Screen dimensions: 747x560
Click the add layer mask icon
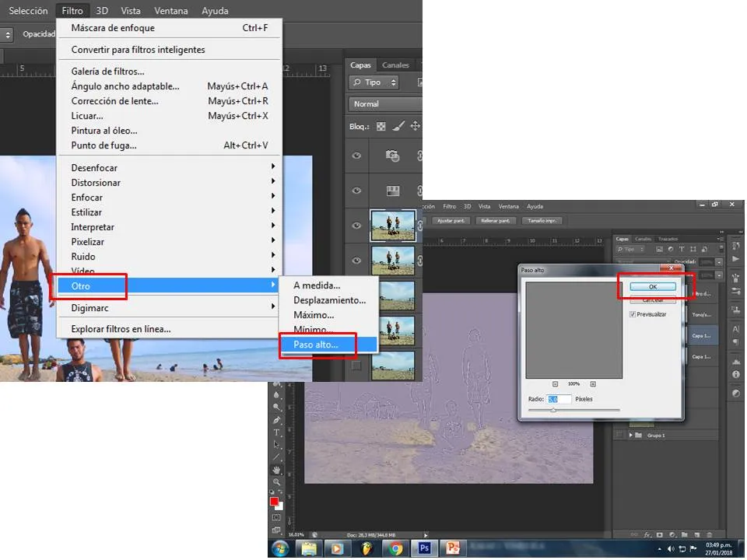[660, 535]
